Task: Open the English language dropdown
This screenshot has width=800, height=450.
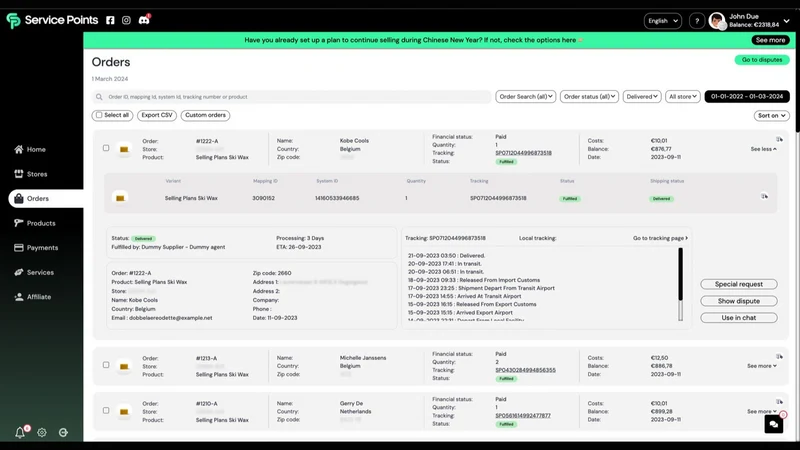Action: 662,21
